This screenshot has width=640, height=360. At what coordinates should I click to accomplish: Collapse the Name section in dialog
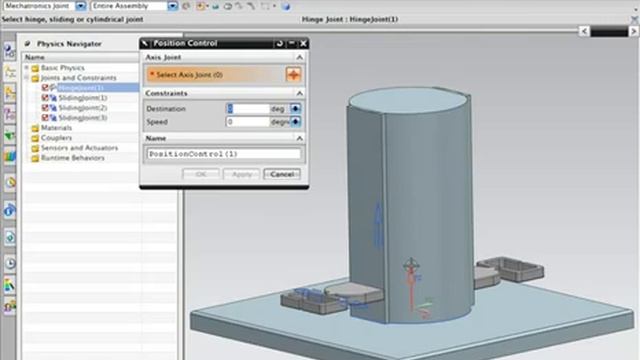300,138
